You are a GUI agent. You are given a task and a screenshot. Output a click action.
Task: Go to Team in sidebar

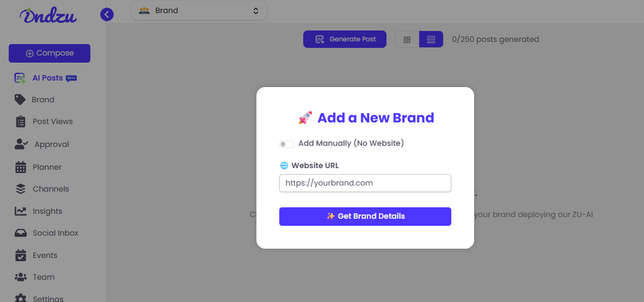pyautogui.click(x=44, y=277)
